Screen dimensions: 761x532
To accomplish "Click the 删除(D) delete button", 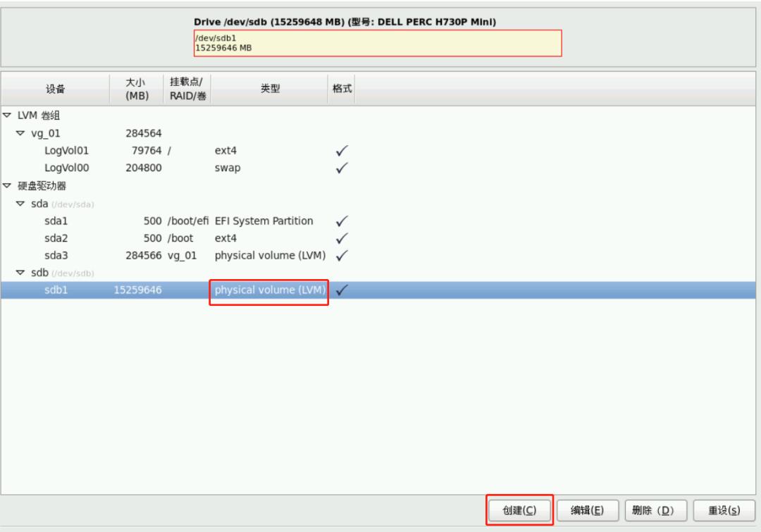I will click(x=656, y=510).
